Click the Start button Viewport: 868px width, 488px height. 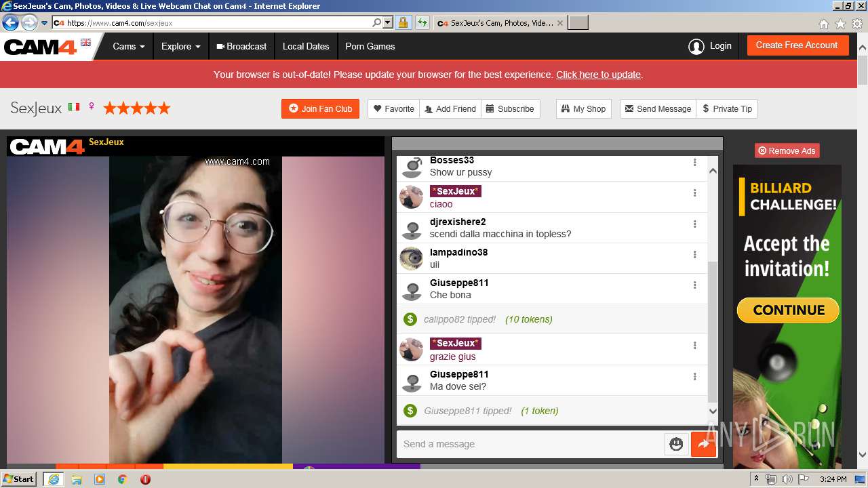tap(18, 479)
